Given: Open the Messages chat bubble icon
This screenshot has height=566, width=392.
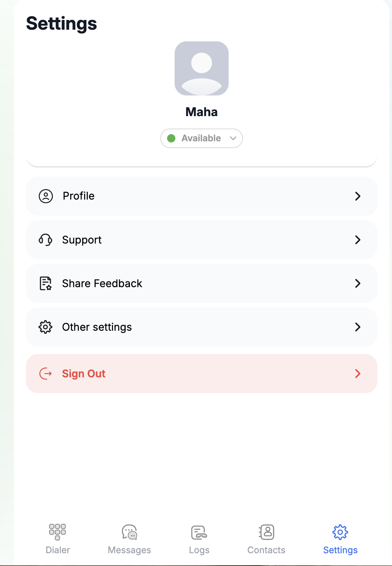Looking at the screenshot, I should point(130,532).
